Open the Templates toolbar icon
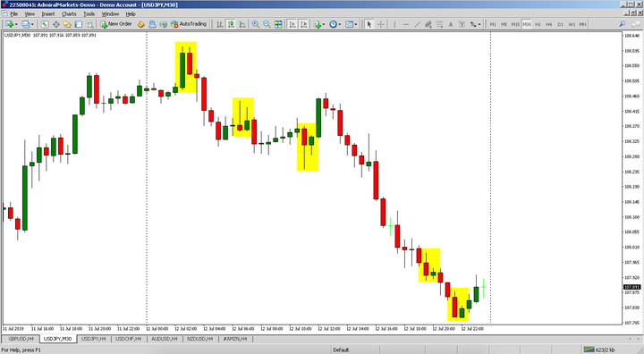This screenshot has height=354, width=644. 349,24
